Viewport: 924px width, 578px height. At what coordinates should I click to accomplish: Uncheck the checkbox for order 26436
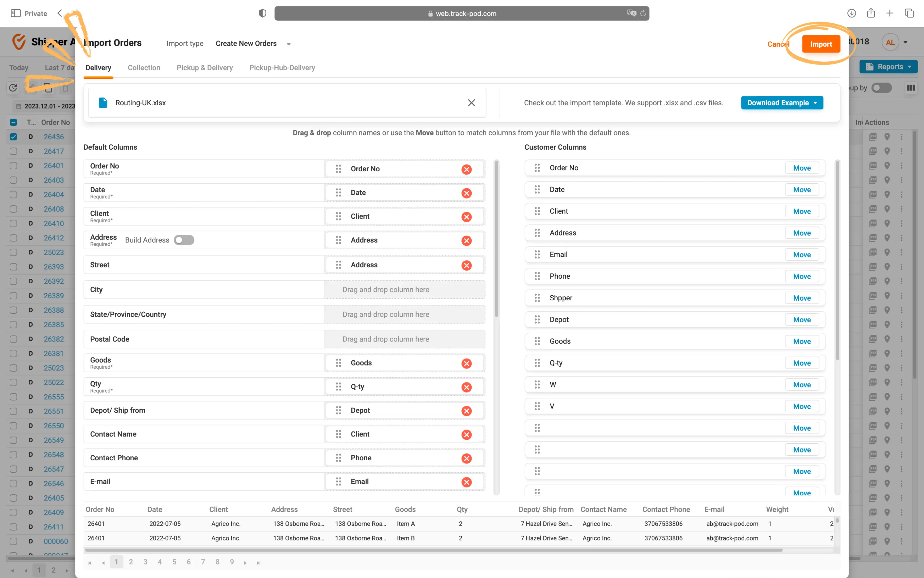(x=13, y=137)
